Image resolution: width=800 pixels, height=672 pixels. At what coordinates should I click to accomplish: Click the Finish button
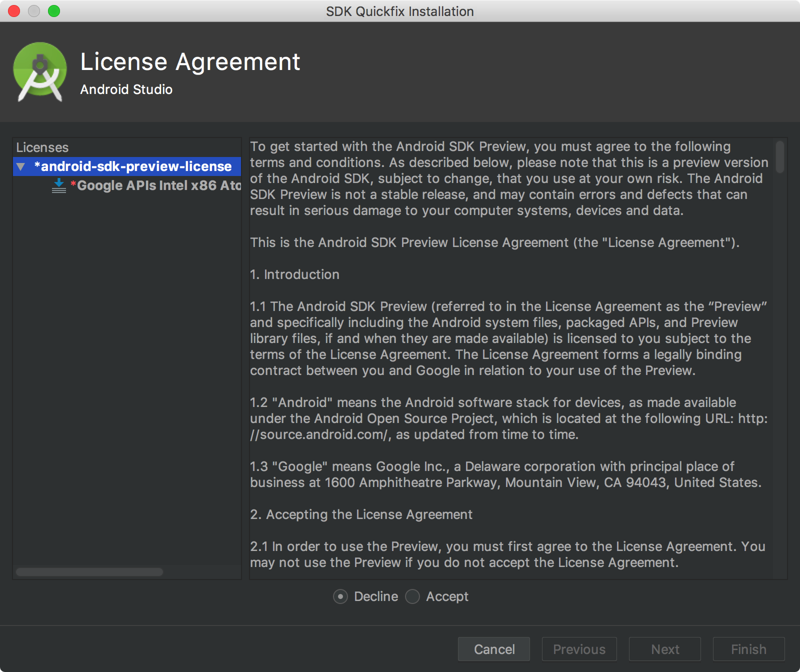(x=748, y=649)
